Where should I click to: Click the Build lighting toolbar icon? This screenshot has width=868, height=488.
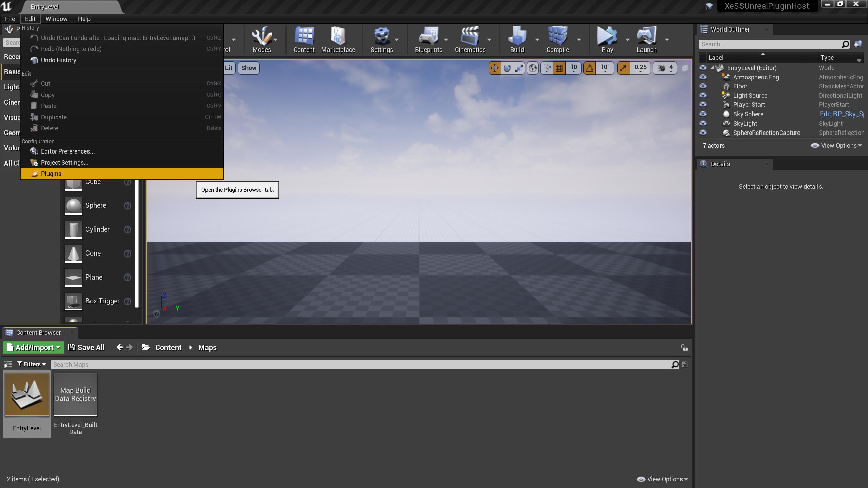[x=517, y=40]
